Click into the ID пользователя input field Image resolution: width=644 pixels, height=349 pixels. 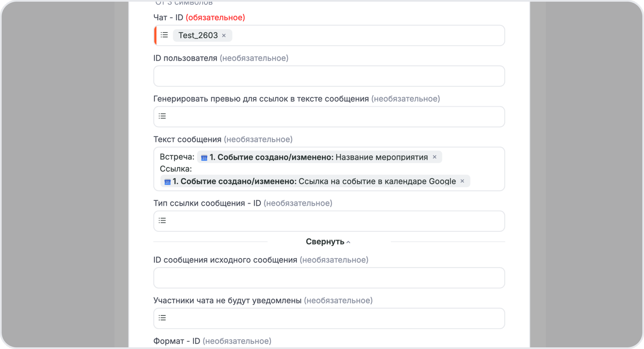tap(329, 76)
